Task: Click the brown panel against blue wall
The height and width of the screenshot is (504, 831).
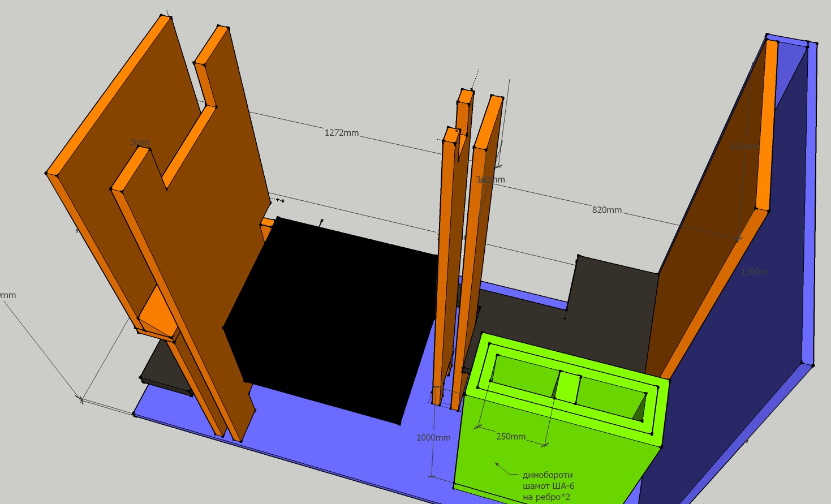Action: coord(707,226)
